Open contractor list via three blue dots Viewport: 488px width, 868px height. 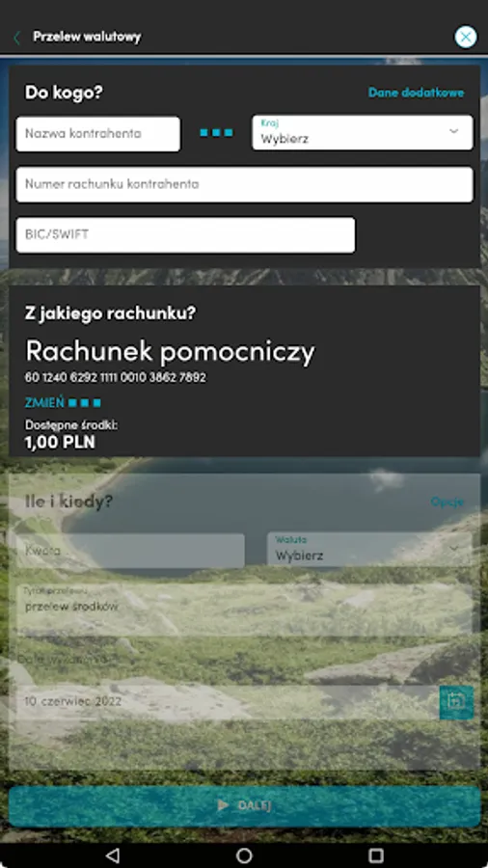coord(216,133)
